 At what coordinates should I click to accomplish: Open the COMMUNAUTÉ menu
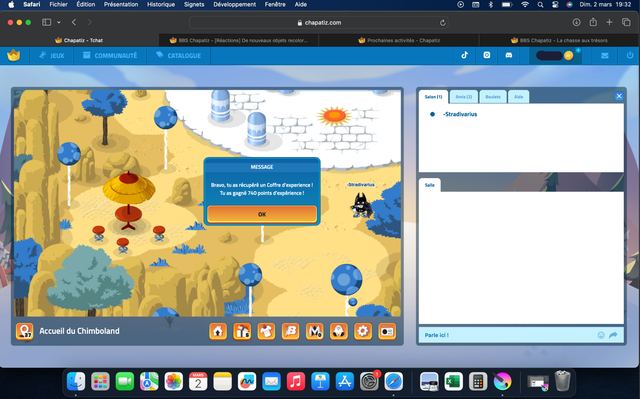(x=110, y=55)
